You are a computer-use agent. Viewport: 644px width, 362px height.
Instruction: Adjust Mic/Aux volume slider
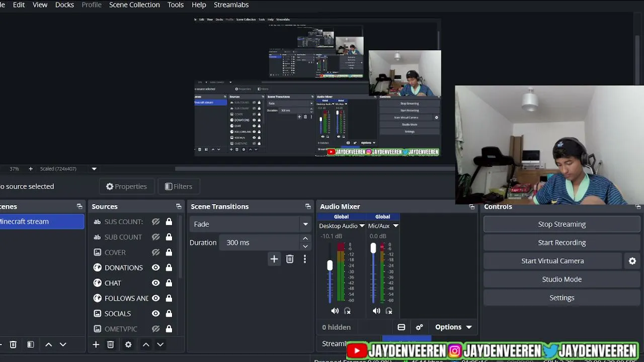tap(373, 248)
